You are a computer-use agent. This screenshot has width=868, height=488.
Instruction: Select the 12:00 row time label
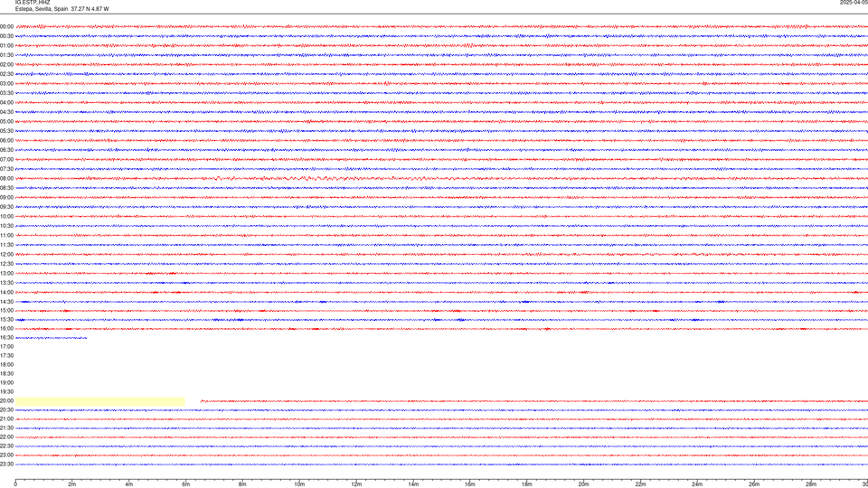tap(6, 254)
